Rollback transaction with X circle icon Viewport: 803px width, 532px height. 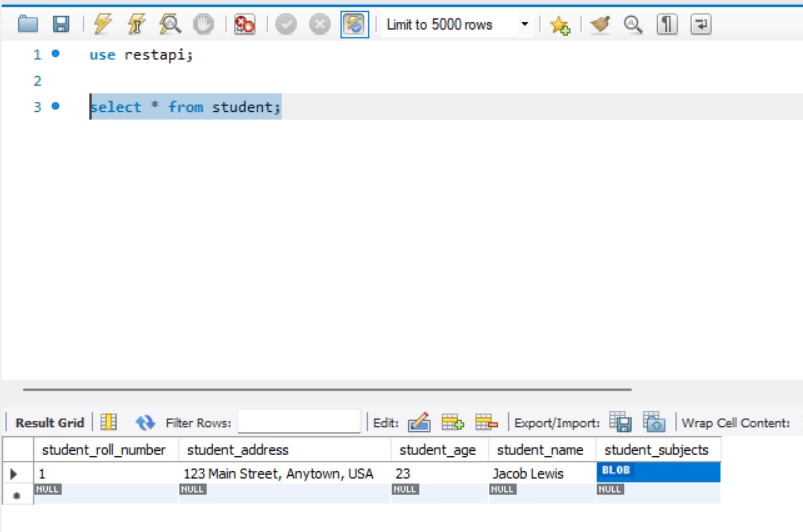click(x=320, y=24)
